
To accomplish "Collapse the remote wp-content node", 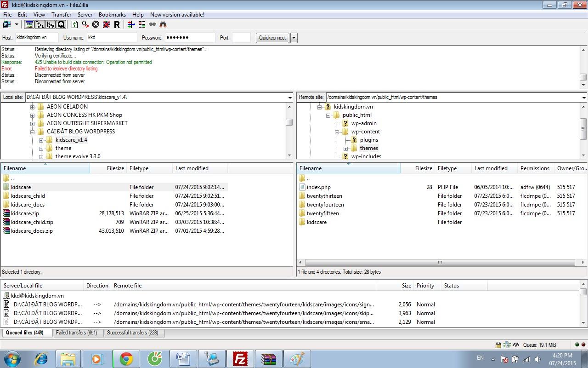I will coord(337,132).
